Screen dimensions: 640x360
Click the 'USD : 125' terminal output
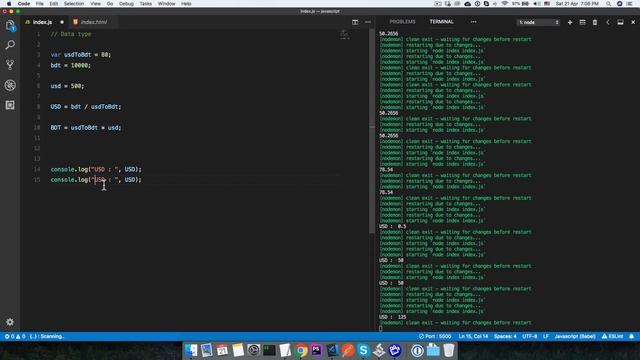[x=393, y=317]
